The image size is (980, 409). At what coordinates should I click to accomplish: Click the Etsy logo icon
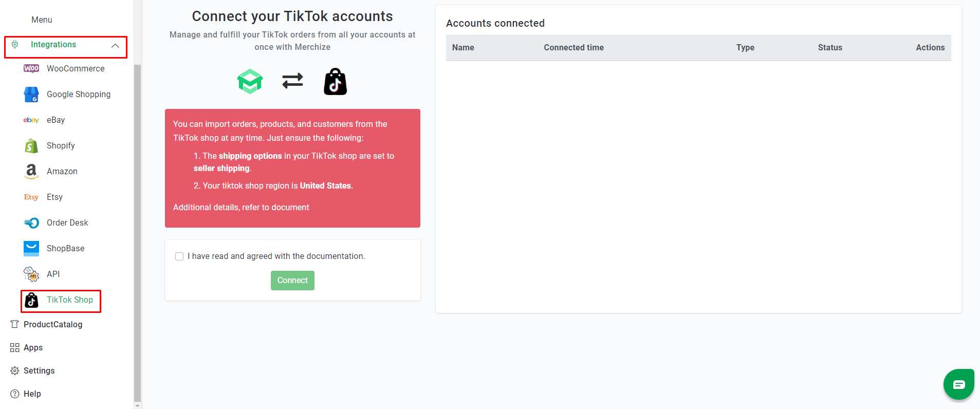coord(31,197)
